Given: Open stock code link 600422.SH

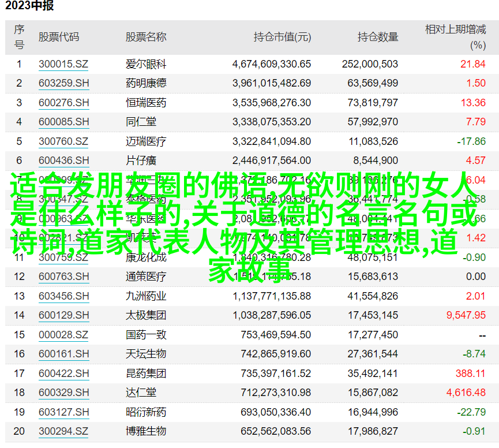Looking at the screenshot, I should (63, 374).
